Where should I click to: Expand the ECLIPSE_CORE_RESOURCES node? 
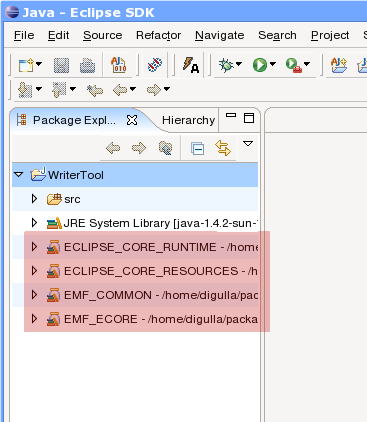pos(34,271)
